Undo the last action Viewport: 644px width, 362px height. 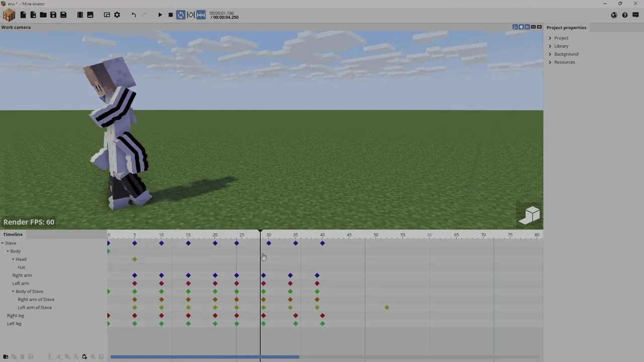(134, 15)
